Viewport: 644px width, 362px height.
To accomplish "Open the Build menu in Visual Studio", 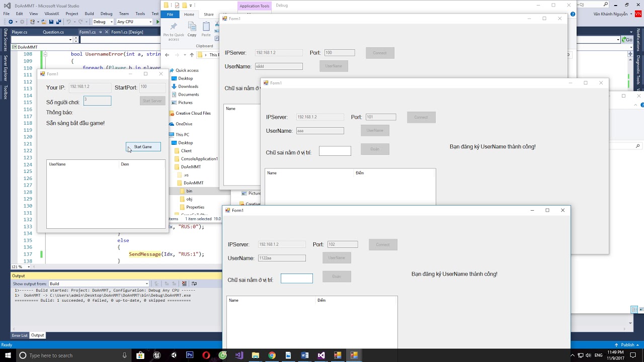I will (89, 14).
